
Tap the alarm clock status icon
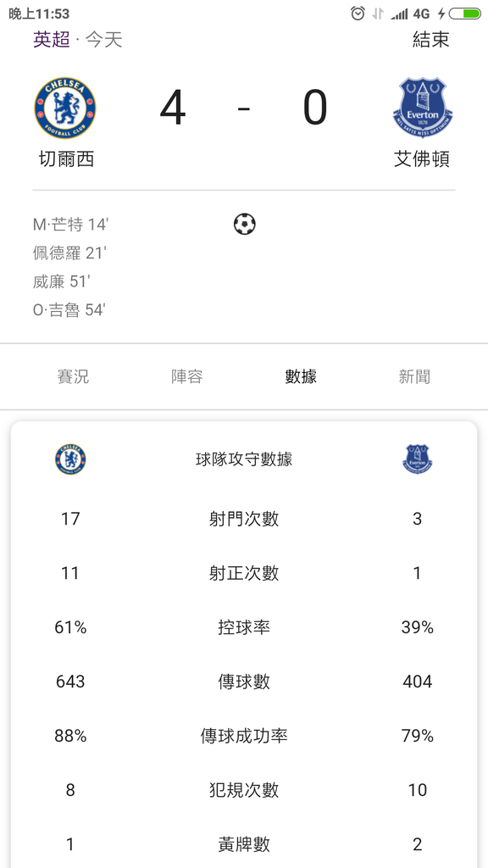(358, 14)
